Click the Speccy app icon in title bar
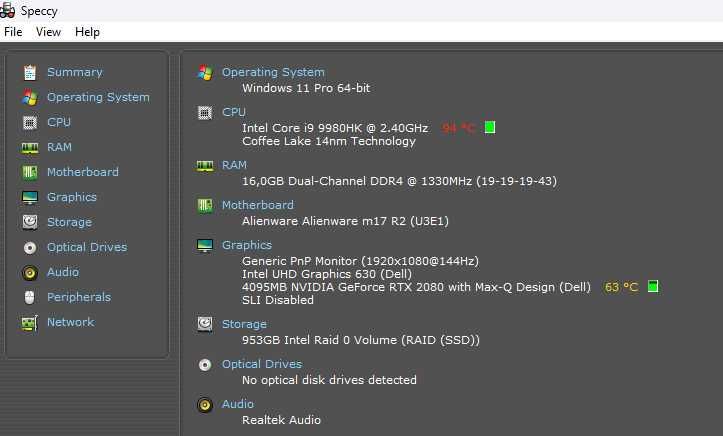Viewport: 723px width, 436px height. [x=7, y=11]
